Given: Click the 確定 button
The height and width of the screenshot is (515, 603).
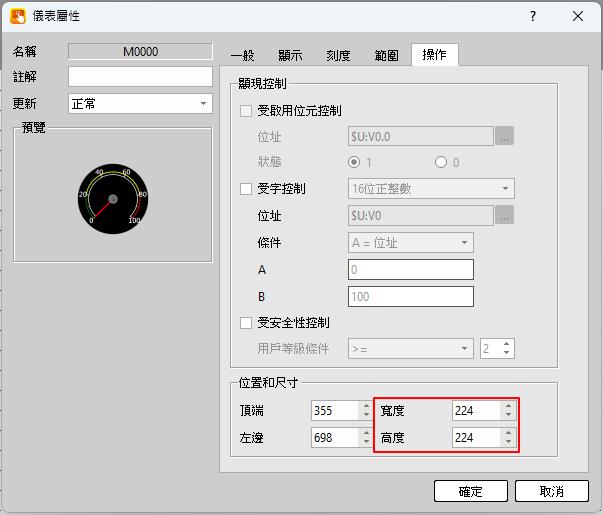Looking at the screenshot, I should 470,491.
